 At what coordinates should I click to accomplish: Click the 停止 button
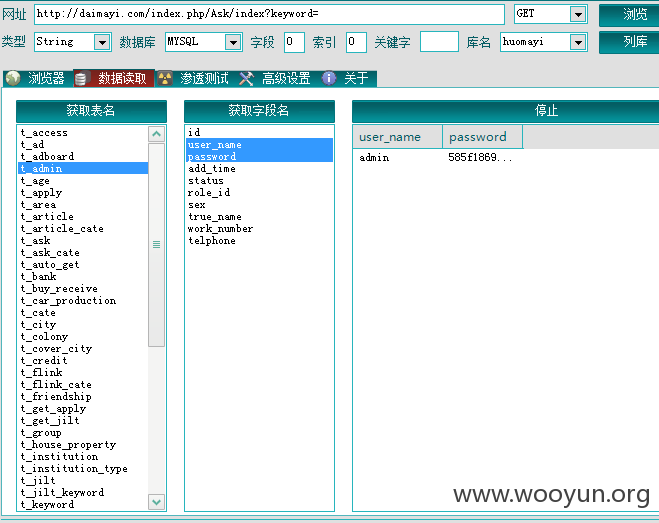coord(505,111)
